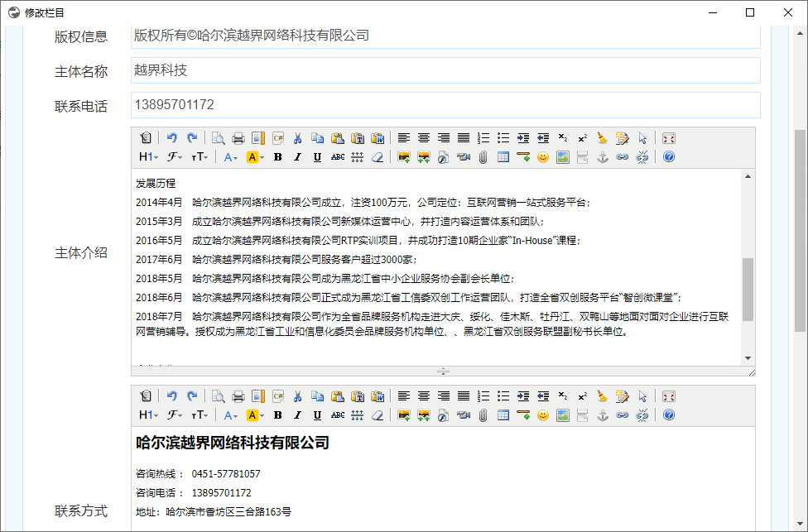
Task: Upload multiple images in 联系方式 editor
Action: pyautogui.click(x=424, y=415)
